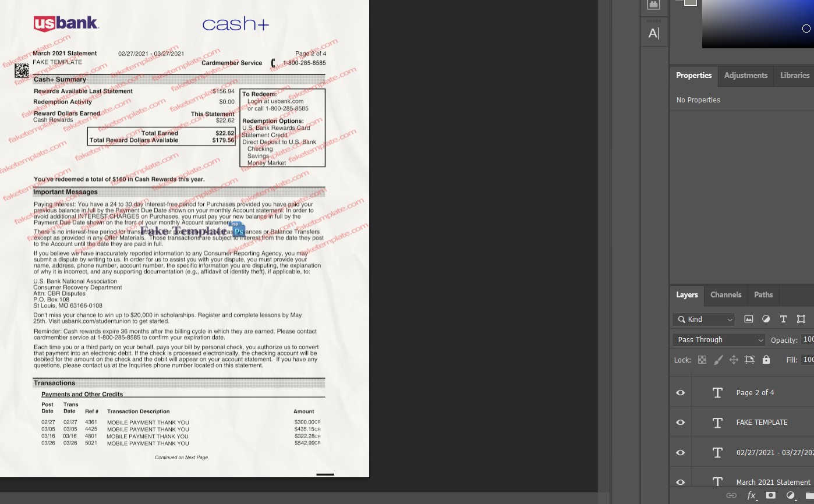Enable Lock transparent pixels

(x=703, y=360)
